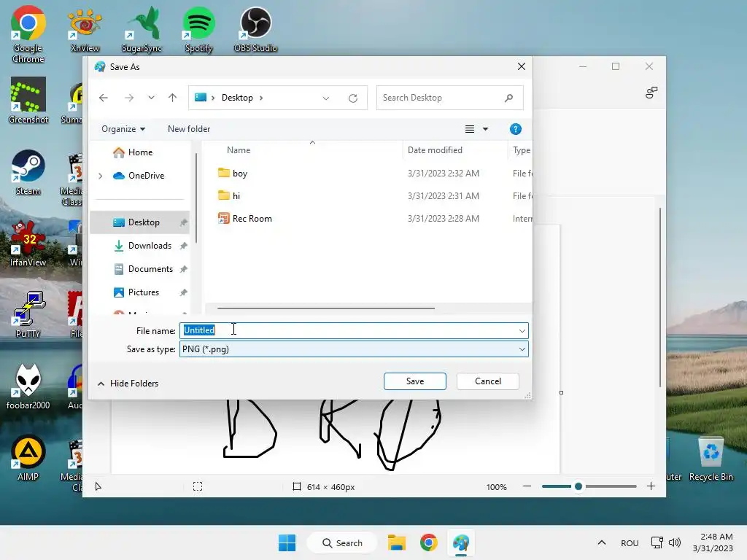Open the Organize menu
This screenshot has width=747, height=560.
coord(123,129)
